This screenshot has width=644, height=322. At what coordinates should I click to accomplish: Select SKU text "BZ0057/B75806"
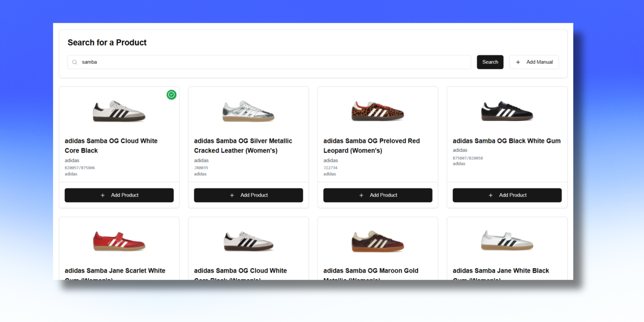click(80, 168)
